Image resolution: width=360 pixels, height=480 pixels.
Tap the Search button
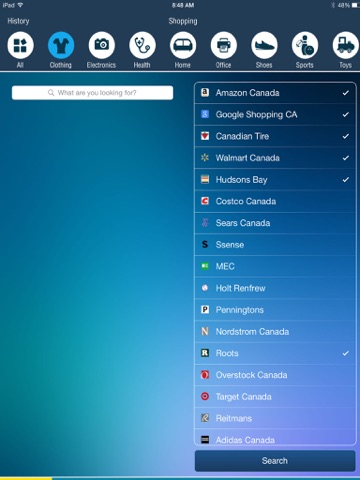click(275, 461)
